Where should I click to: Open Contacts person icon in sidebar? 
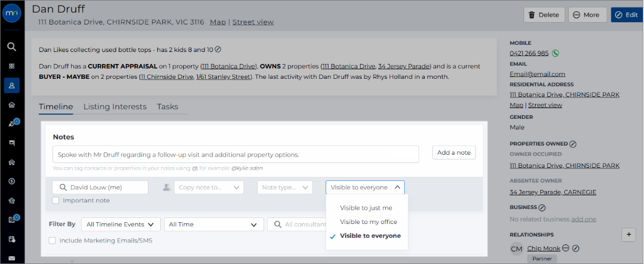tap(12, 85)
